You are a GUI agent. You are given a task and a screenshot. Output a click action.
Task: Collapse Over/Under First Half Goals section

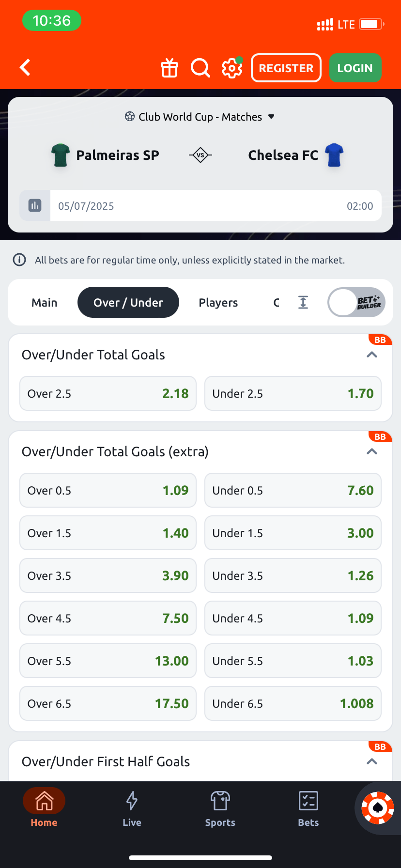(x=371, y=761)
